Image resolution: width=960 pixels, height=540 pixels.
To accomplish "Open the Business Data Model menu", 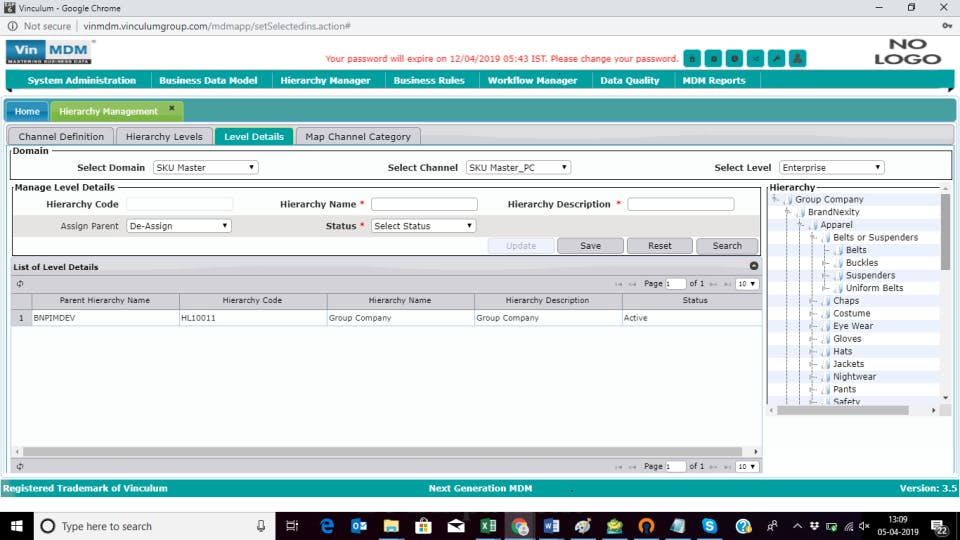I will click(208, 80).
